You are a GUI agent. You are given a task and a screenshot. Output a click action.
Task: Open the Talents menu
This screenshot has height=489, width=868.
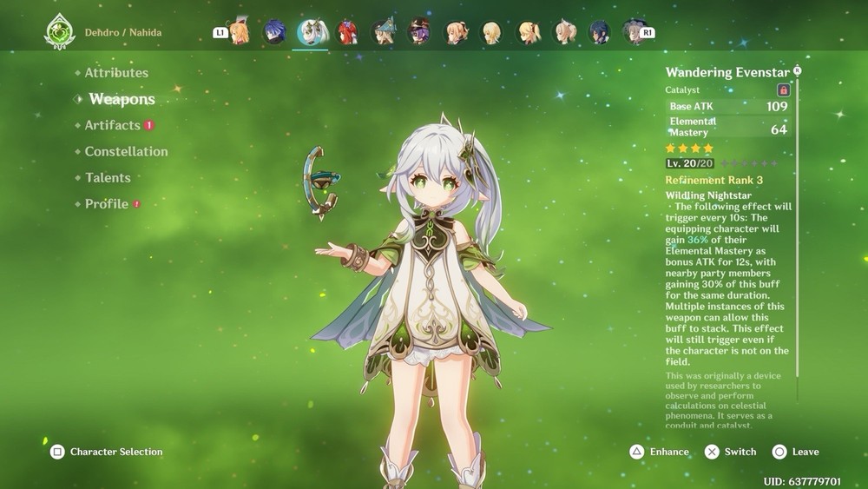(108, 178)
